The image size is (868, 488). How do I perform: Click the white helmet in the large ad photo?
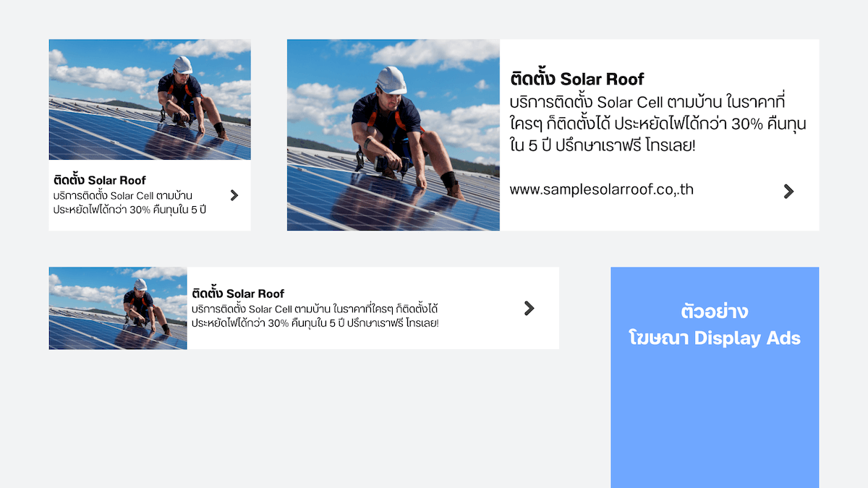point(391,80)
